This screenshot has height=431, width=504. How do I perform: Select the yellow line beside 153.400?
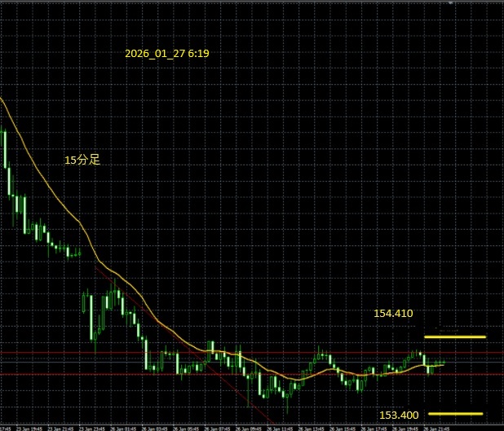pos(456,414)
